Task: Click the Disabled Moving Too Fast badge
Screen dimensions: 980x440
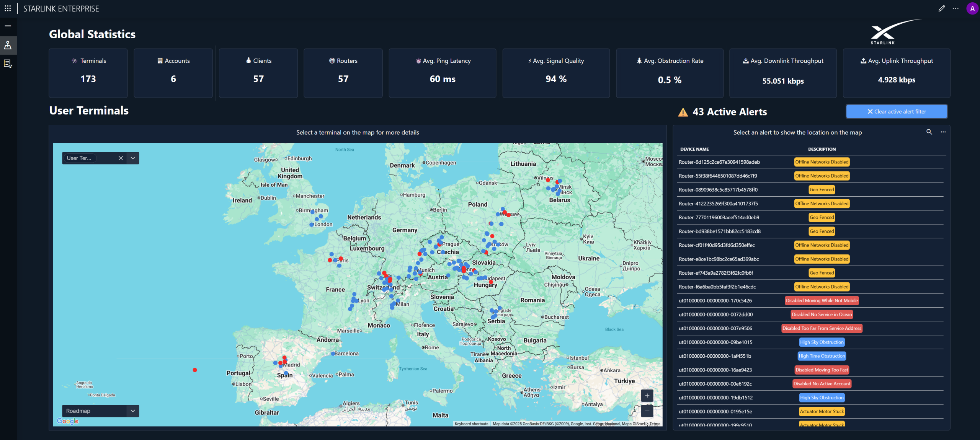Action: coord(822,370)
